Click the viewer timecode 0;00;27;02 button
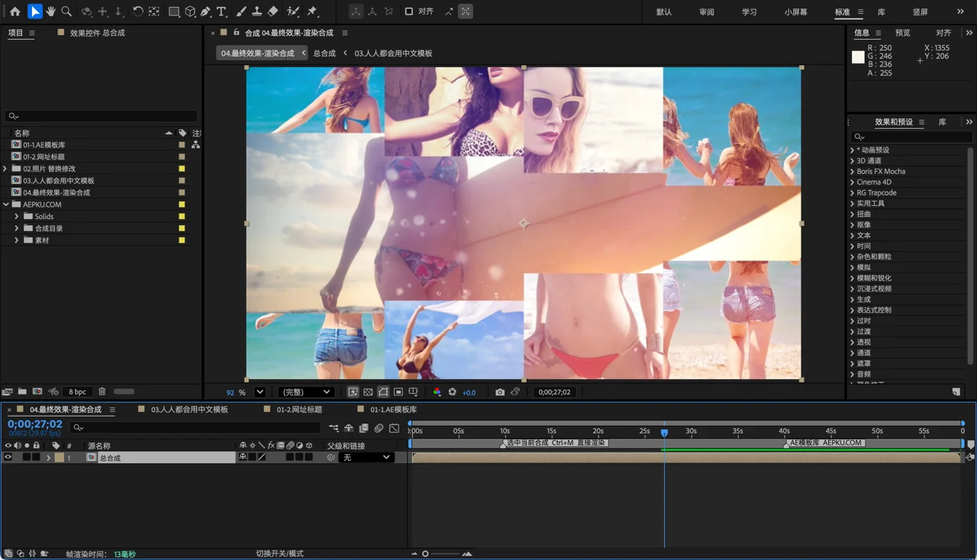This screenshot has height=560, width=977. [x=555, y=392]
